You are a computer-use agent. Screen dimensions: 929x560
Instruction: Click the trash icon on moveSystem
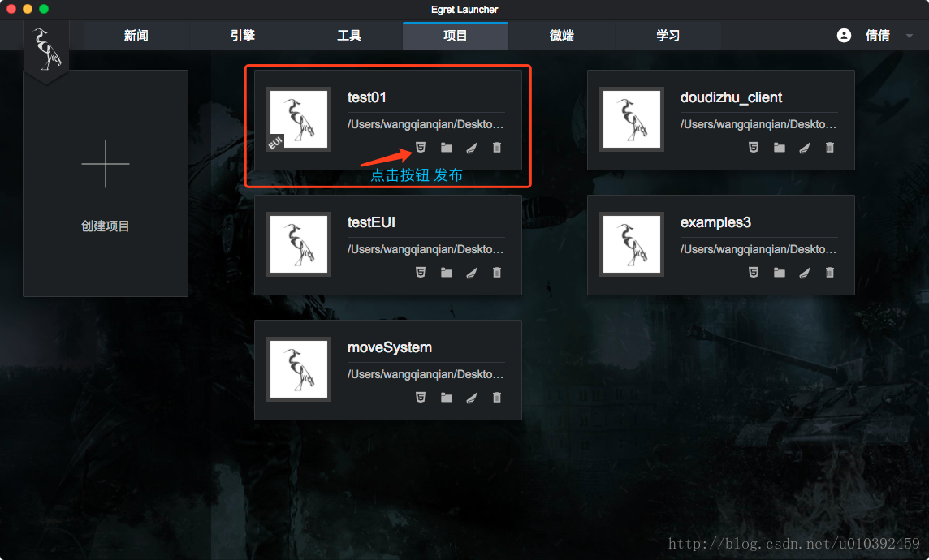[x=497, y=397]
